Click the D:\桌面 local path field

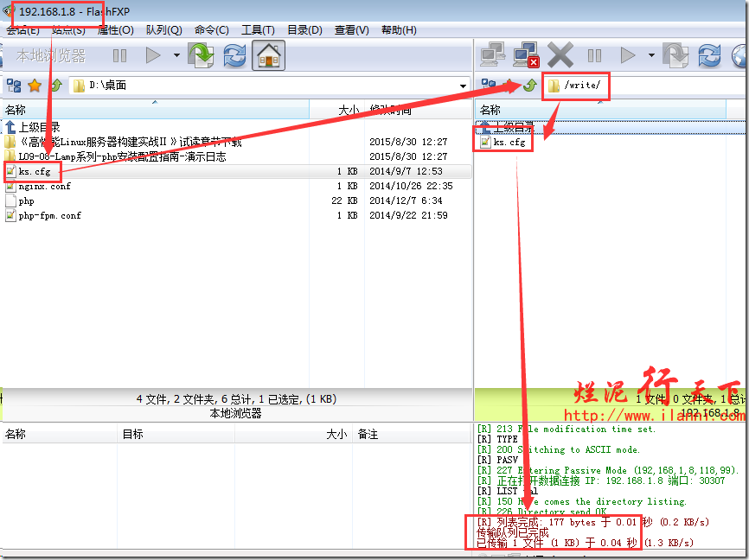270,86
